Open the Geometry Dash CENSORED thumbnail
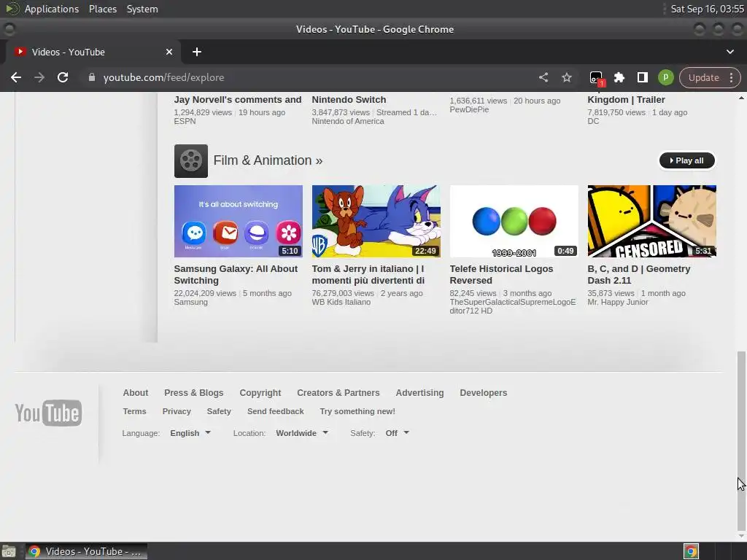The width and height of the screenshot is (747, 560). [651, 221]
